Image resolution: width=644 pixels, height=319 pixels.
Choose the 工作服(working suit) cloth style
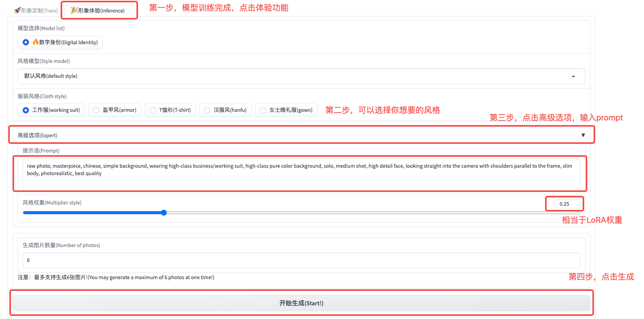coord(26,110)
